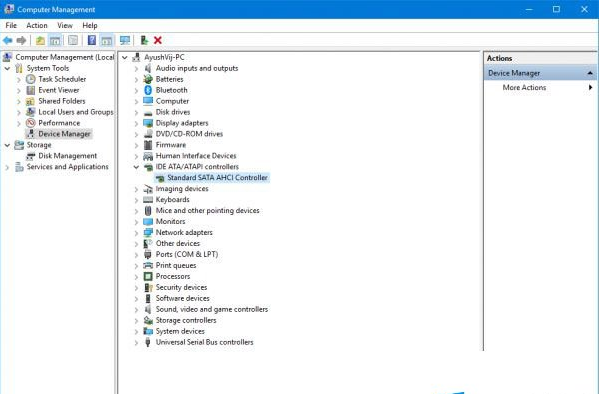The width and height of the screenshot is (600, 394).
Task: Click the Batteries category icon
Action: 148,79
